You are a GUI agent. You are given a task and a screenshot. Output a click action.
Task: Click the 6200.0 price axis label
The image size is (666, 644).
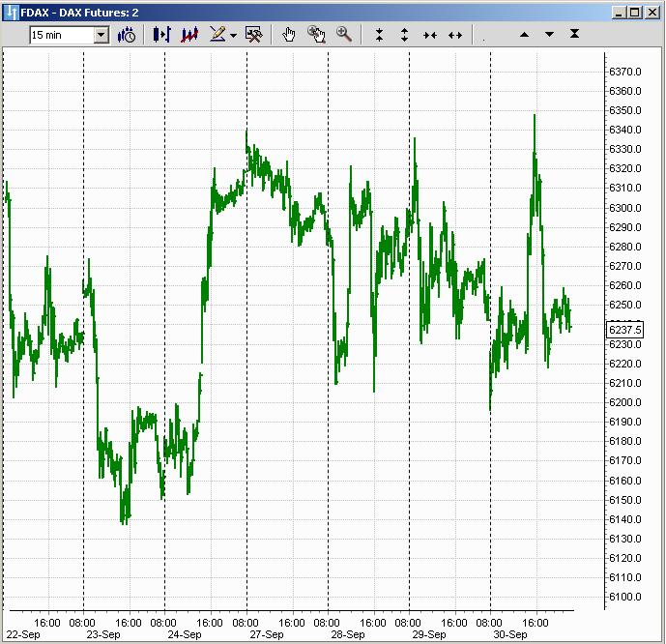pyautogui.click(x=624, y=402)
